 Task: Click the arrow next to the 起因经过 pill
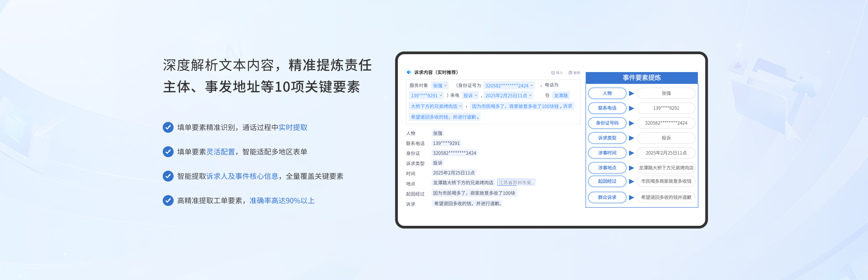click(632, 181)
